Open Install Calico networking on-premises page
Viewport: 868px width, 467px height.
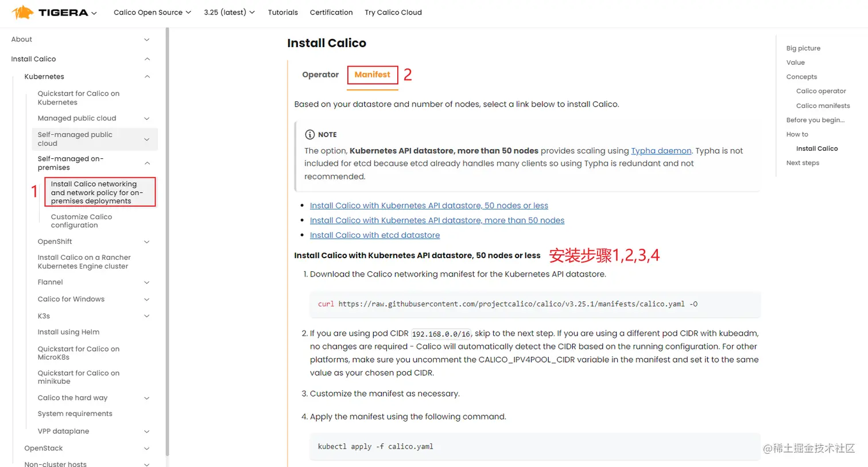(97, 192)
